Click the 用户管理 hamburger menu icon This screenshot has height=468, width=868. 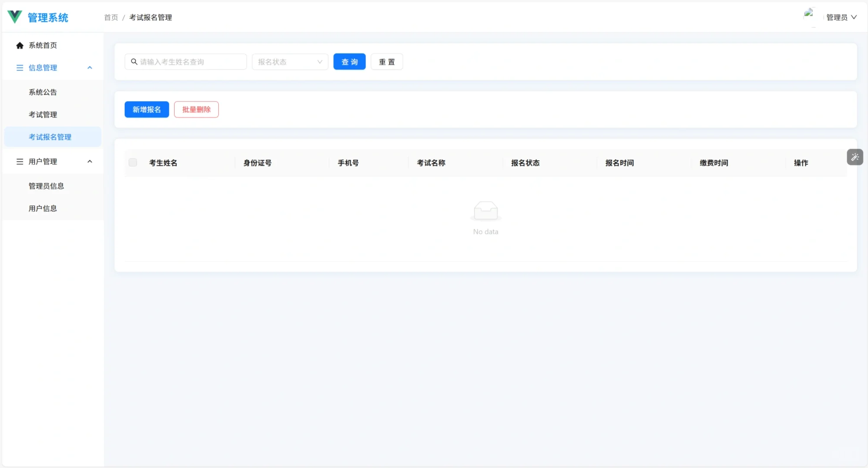pyautogui.click(x=19, y=162)
